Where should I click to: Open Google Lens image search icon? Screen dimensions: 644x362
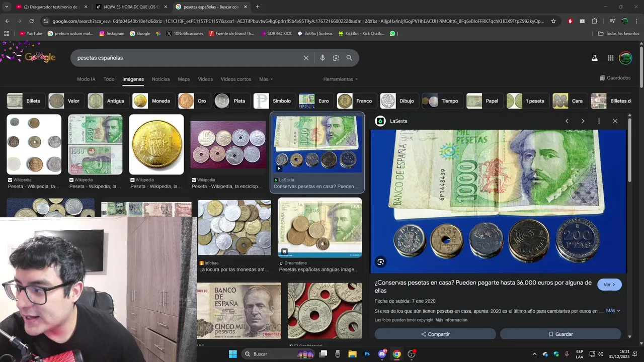336,58
